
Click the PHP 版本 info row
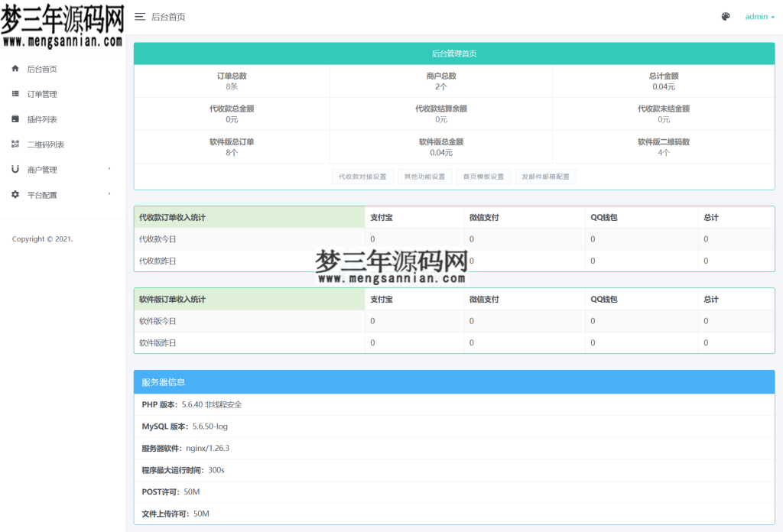(x=454, y=405)
